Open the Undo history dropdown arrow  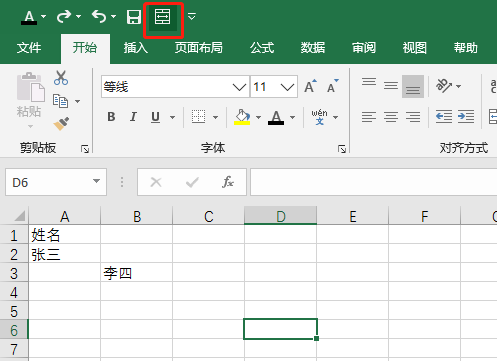113,16
